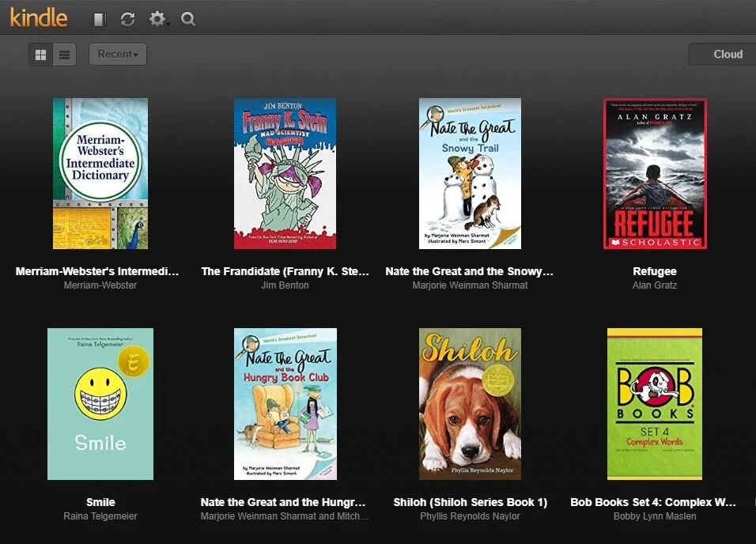Click the "Refugee" title text
Viewport: 756px width, 544px height.
coord(655,271)
